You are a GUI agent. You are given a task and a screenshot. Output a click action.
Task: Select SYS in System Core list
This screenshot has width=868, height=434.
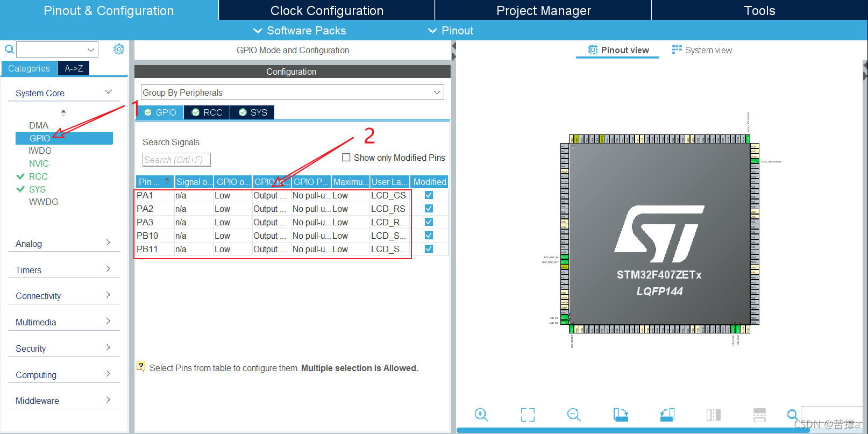click(x=37, y=189)
